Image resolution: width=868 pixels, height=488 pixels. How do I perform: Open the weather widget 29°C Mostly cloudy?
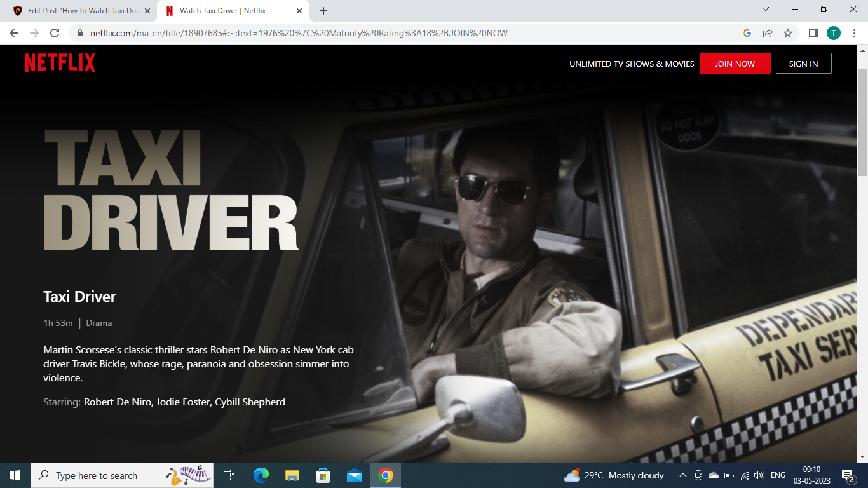point(614,475)
